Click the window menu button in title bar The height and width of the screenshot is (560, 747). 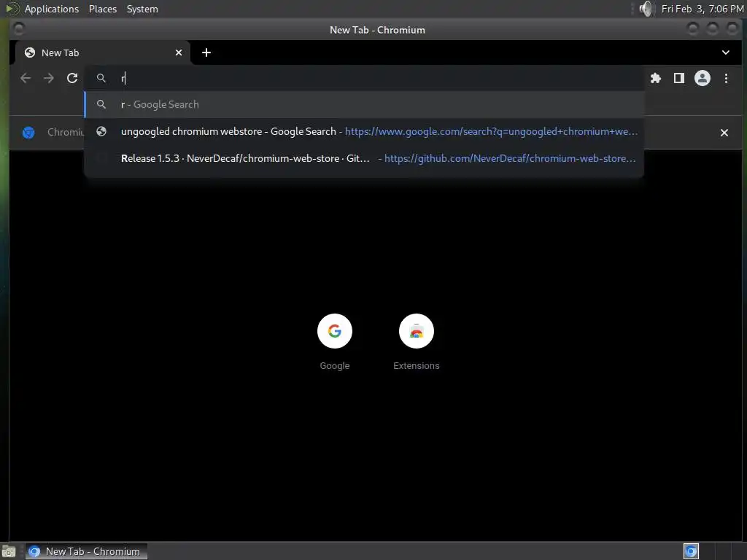[x=19, y=29]
